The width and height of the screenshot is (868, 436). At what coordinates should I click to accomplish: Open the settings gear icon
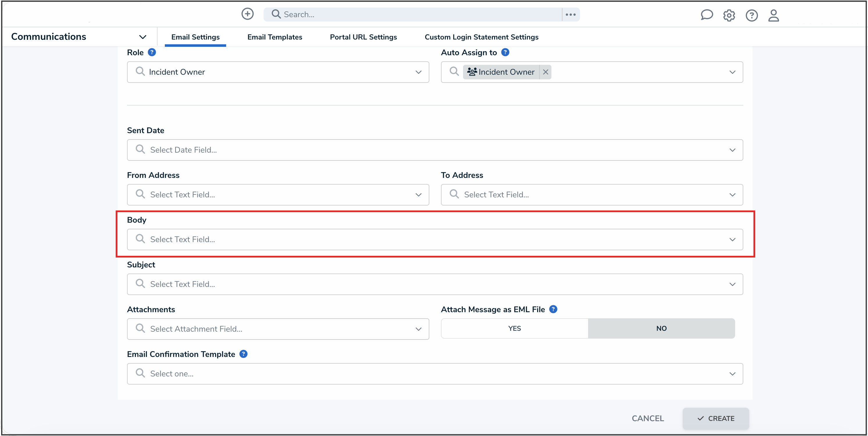tap(729, 15)
